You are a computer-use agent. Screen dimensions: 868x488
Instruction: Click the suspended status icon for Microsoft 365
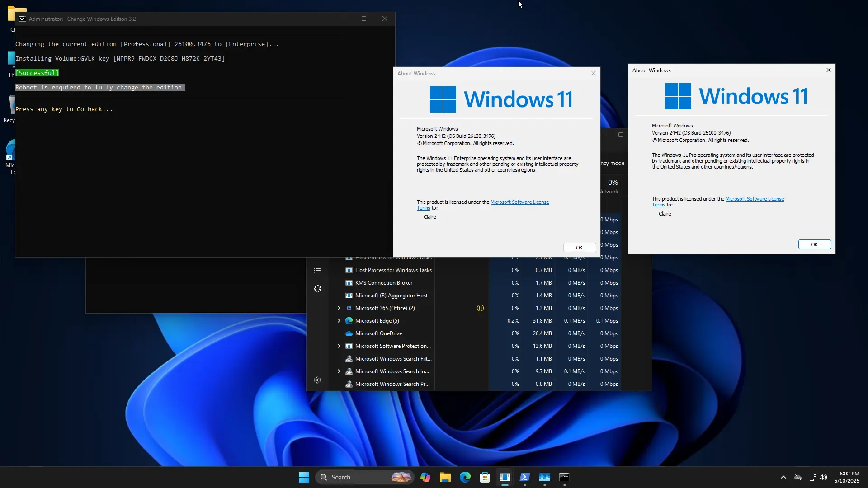[x=480, y=308]
